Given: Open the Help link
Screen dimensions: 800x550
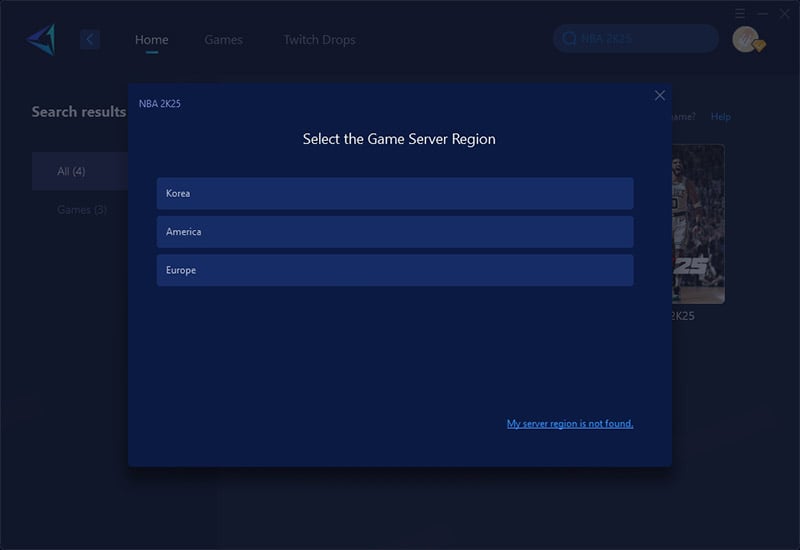Looking at the screenshot, I should (x=720, y=117).
